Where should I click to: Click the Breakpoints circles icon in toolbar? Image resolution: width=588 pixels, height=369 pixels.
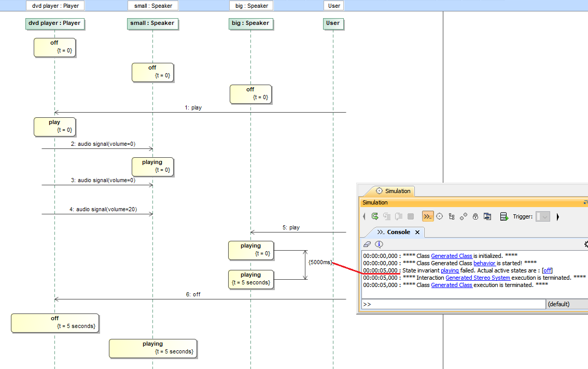click(464, 216)
